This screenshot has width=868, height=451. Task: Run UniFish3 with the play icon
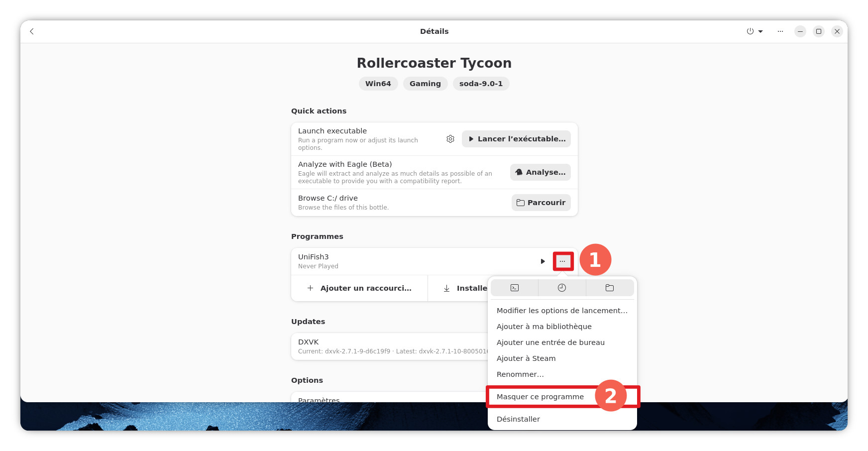click(542, 261)
